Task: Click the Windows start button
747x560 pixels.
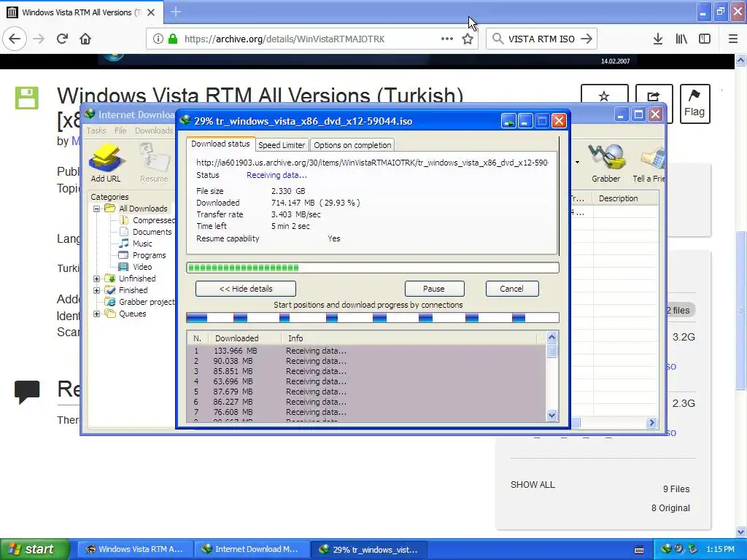Action: tap(34, 550)
